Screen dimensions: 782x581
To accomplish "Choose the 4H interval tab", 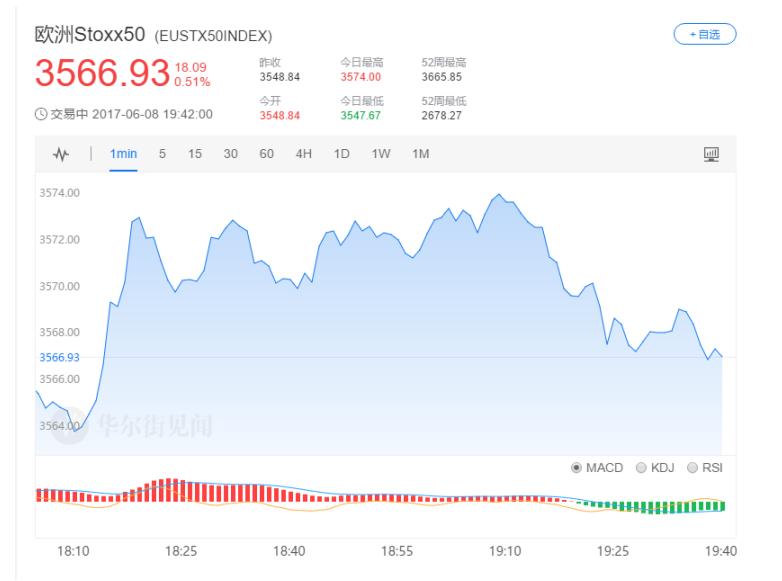I will tap(303, 154).
